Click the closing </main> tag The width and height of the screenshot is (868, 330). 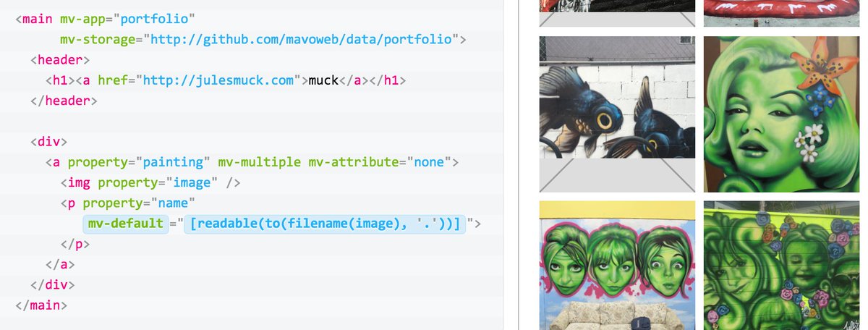tap(41, 305)
